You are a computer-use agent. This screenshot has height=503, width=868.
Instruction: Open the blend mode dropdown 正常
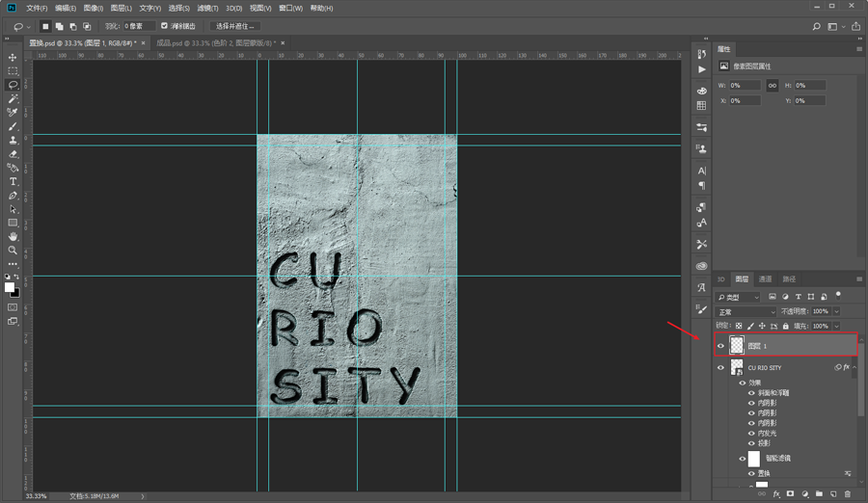click(x=746, y=312)
